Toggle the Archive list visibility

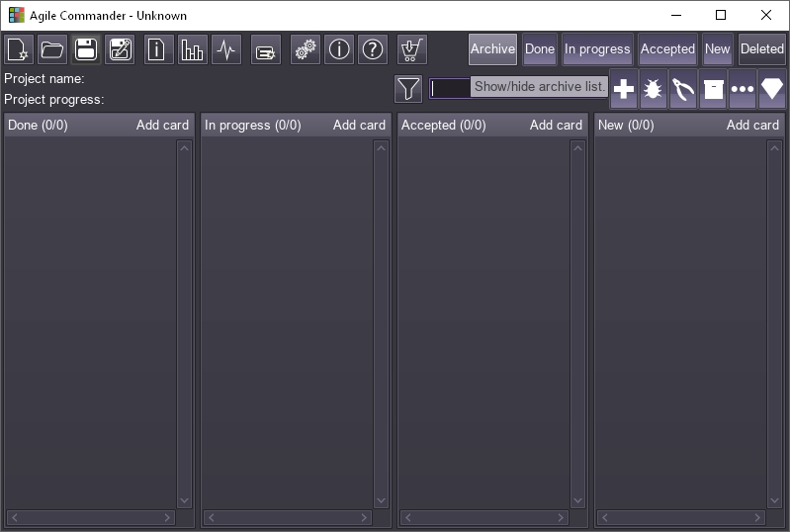[x=492, y=48]
